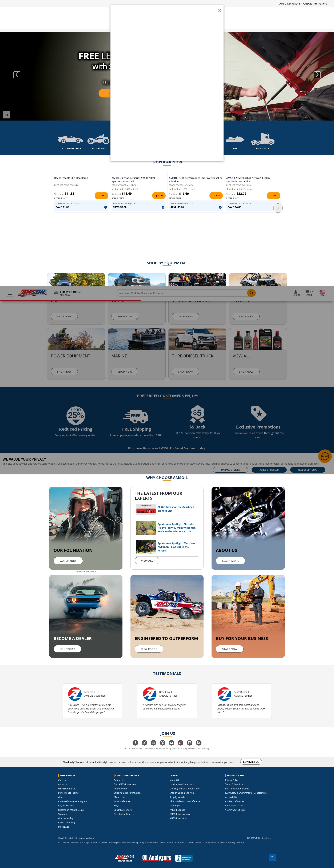Click AMSOIL Industrial footer logo
Image resolution: width=334 pixels, height=868 pixels.
pos(125,858)
